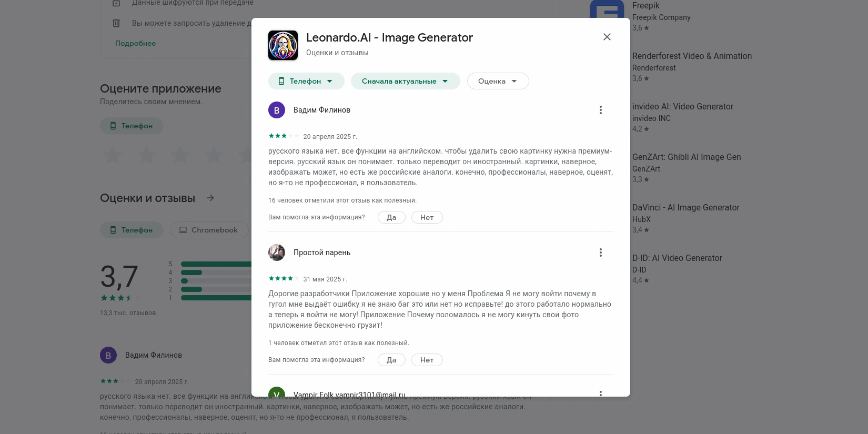Click the Leonardo.Ai app icon in dialog

pyautogui.click(x=283, y=45)
